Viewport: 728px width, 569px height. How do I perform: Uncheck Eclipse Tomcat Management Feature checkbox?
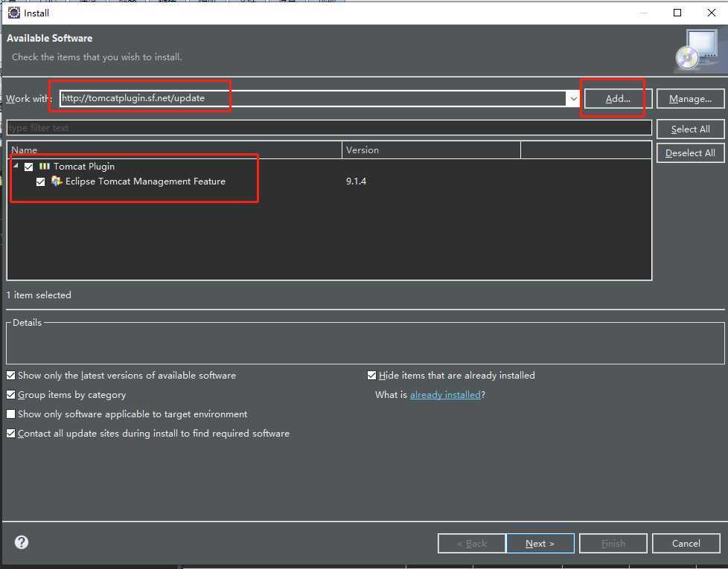tap(41, 181)
